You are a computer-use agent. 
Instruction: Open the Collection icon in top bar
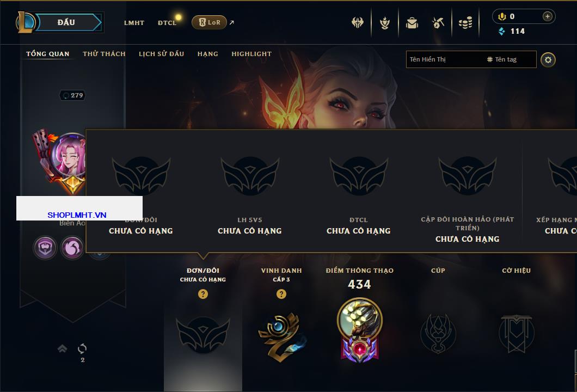point(385,23)
